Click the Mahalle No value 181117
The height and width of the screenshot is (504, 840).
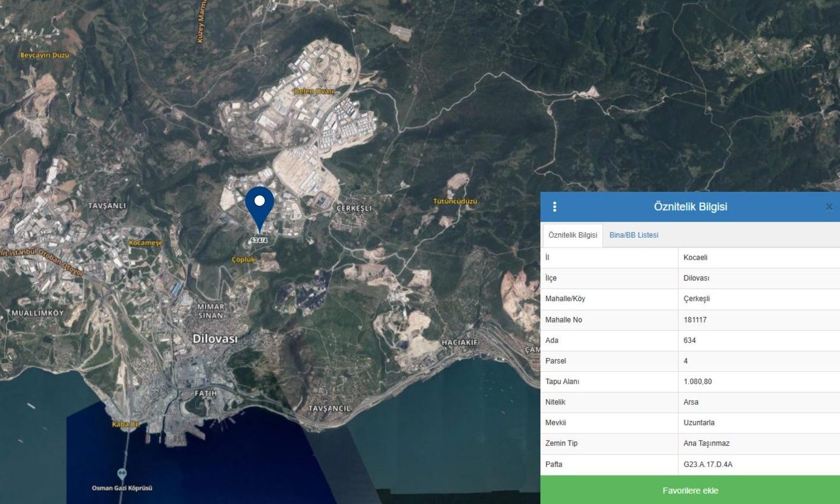[695, 319]
